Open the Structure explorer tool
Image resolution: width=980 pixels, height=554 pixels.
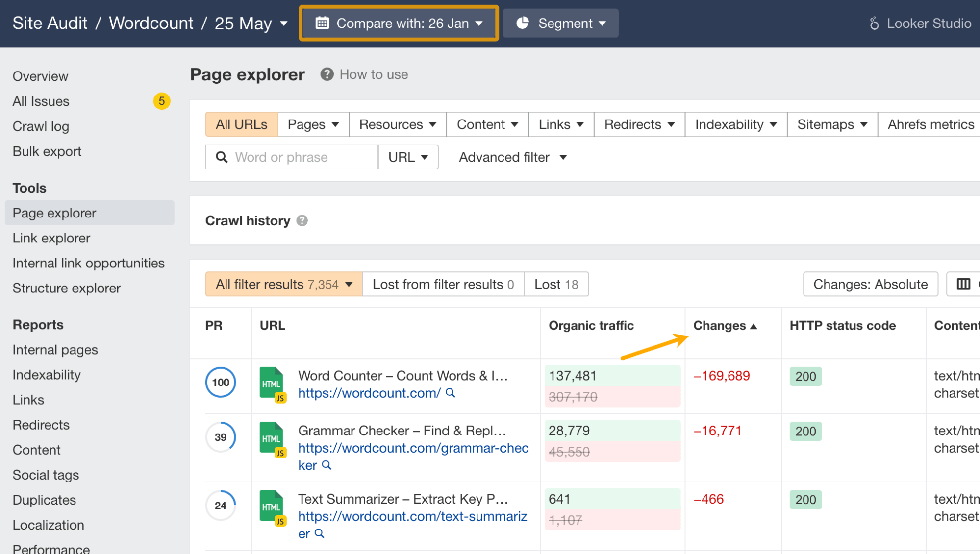(x=66, y=288)
